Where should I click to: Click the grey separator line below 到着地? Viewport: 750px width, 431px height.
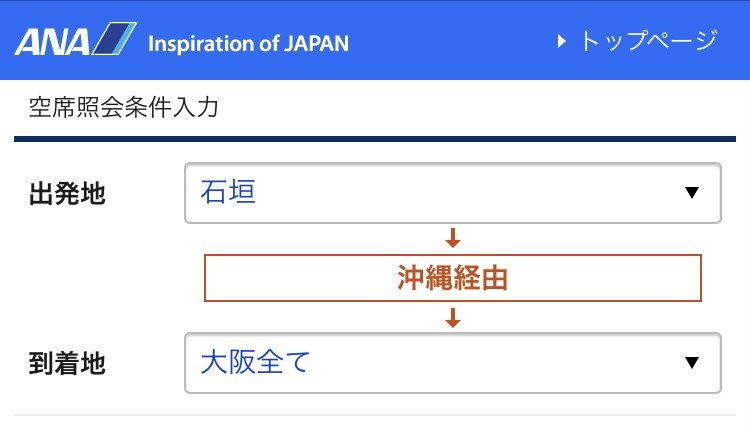[x=375, y=415]
